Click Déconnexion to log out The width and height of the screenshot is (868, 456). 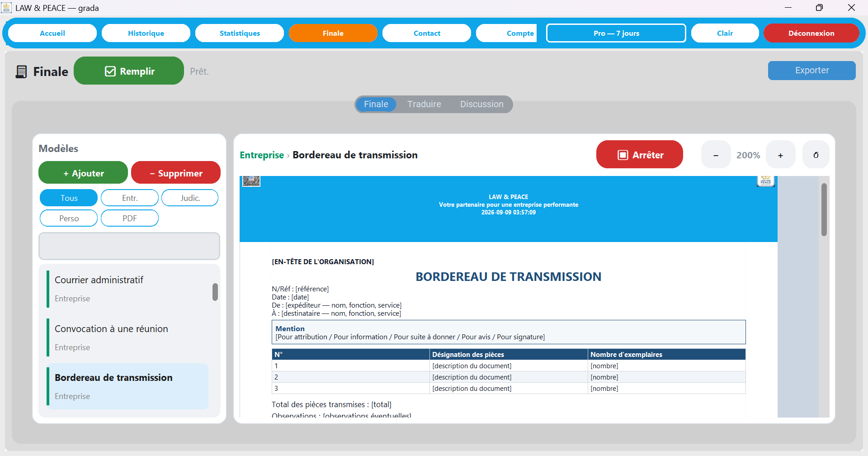tap(811, 33)
